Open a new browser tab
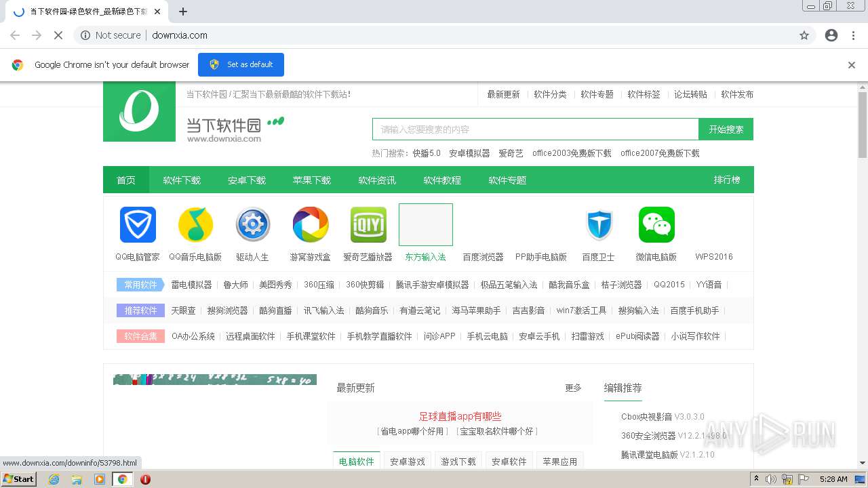The height and width of the screenshot is (488, 868). tap(183, 12)
